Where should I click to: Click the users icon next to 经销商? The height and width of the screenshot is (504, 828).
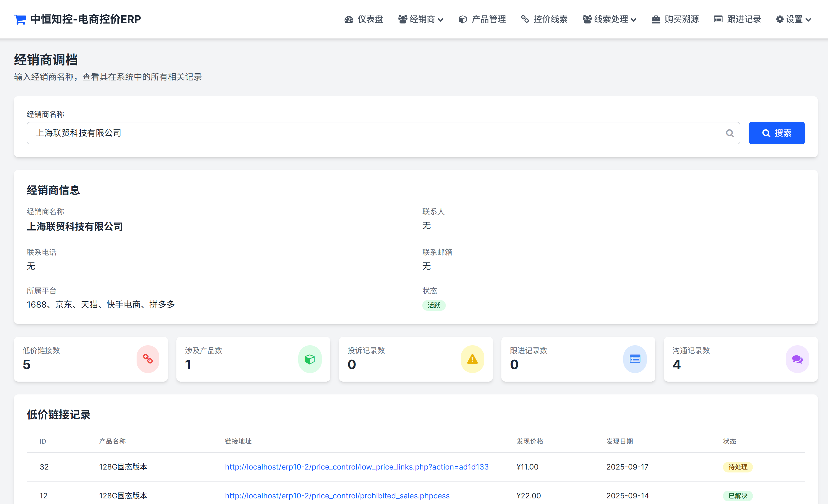click(403, 19)
